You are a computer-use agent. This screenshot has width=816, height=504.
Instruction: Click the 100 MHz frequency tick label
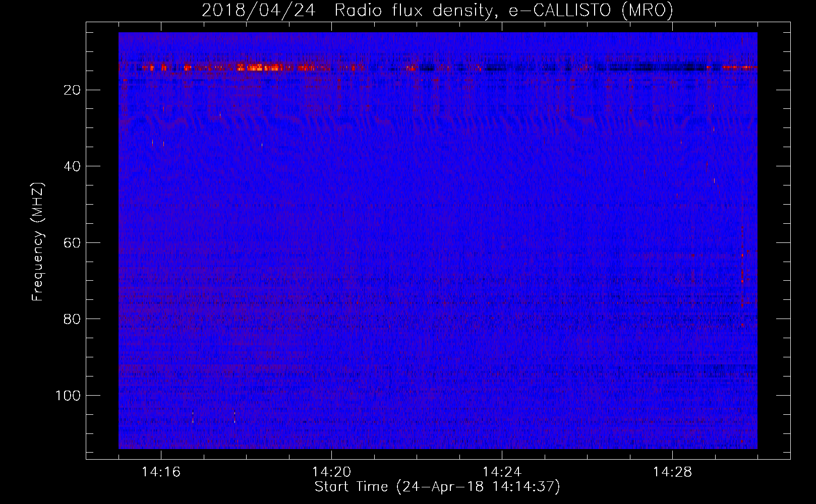click(x=68, y=396)
